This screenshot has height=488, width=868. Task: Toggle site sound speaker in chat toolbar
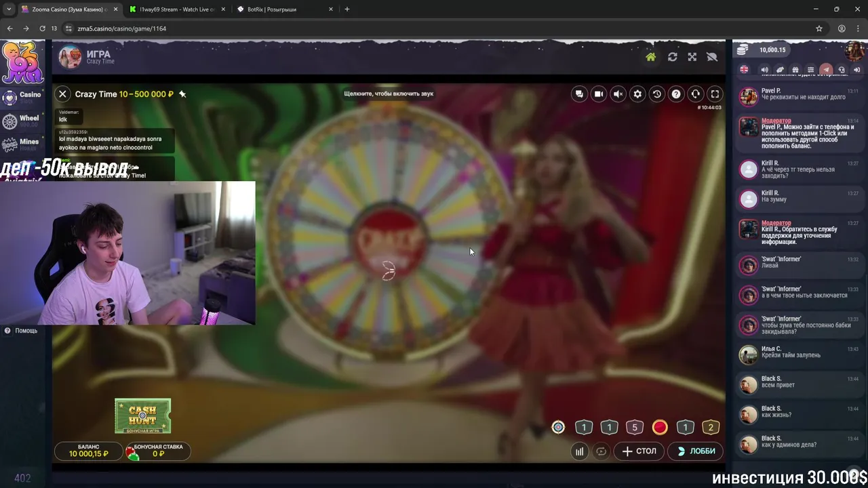(765, 70)
